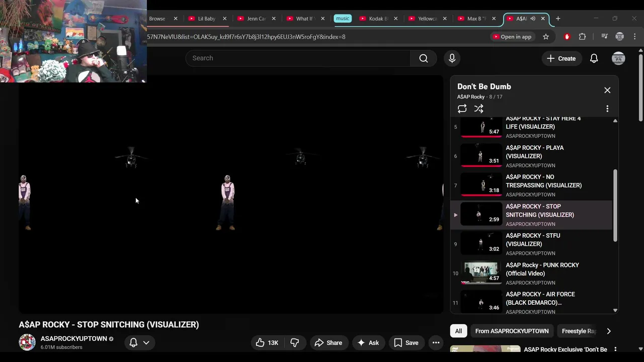Image resolution: width=644 pixels, height=362 pixels.
Task: Show more filter chips with arrow
Action: (x=609, y=331)
